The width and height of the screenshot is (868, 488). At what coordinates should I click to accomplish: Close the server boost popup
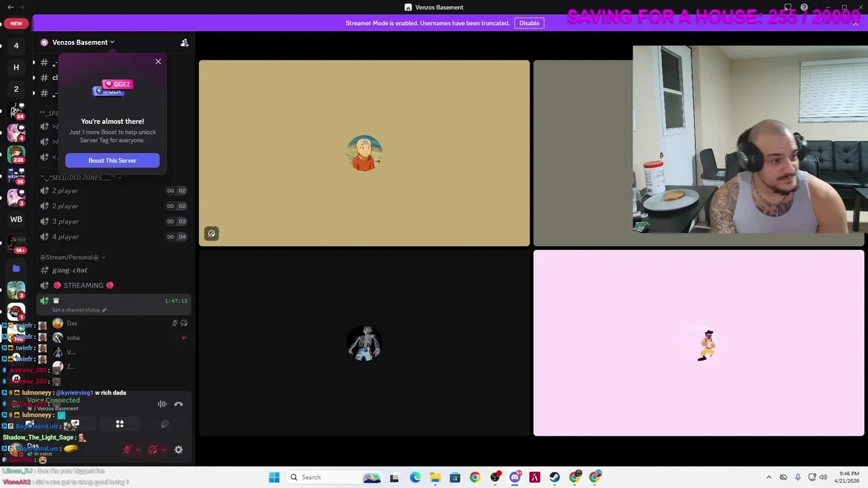[x=158, y=62]
